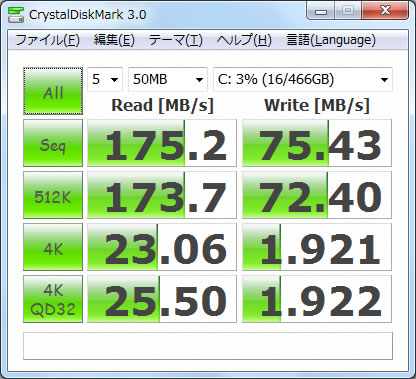416x379 pixels.
Task: Click the 4K QD32 read value 25.50
Action: pyautogui.click(x=162, y=299)
